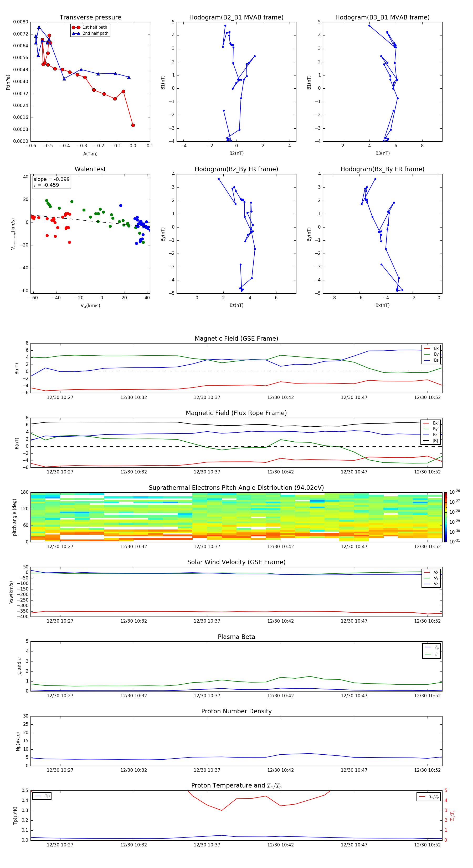Click the 'Solar Wind Velocity (GSE Frame)' title
Screen dimensions: 473x868
(236, 562)
